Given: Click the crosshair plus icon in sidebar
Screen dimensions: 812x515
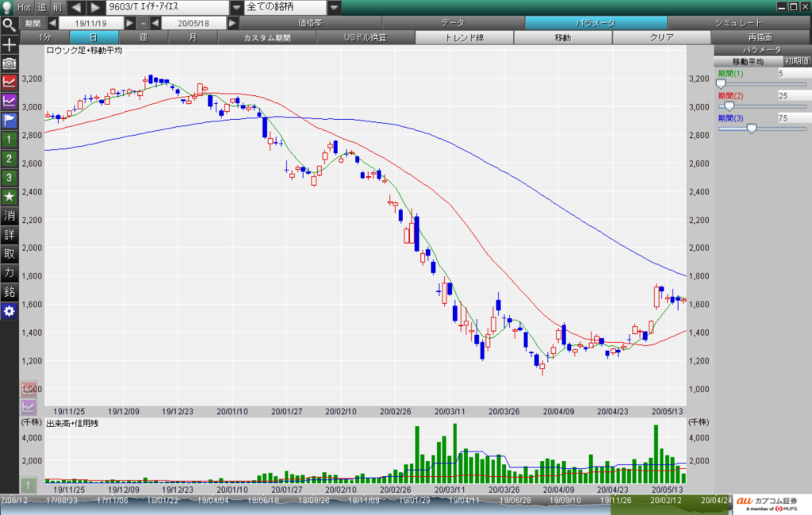Looking at the screenshot, I should (9, 44).
